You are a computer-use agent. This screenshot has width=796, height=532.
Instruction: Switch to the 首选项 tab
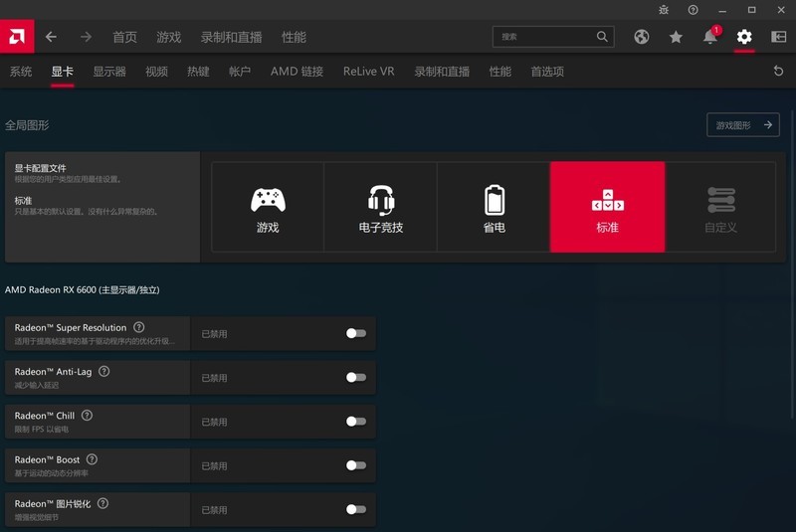(x=547, y=72)
